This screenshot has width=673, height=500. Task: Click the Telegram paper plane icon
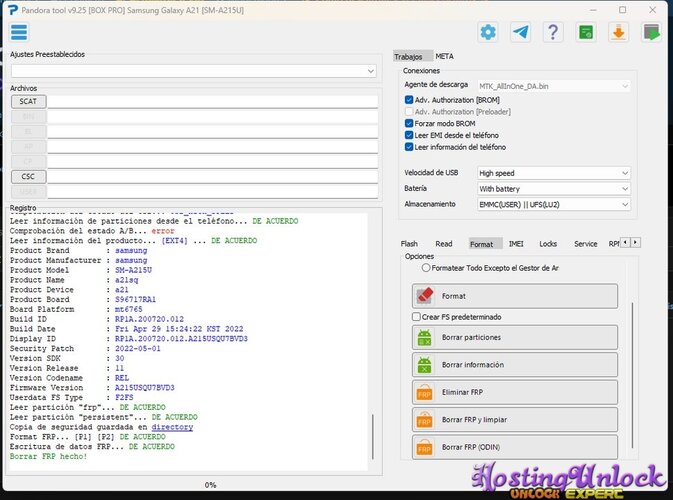pos(521,32)
